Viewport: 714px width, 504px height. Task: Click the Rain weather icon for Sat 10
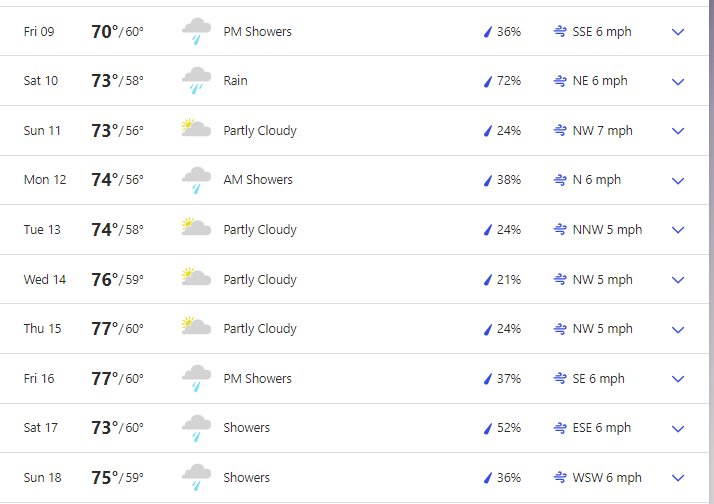tap(196, 81)
